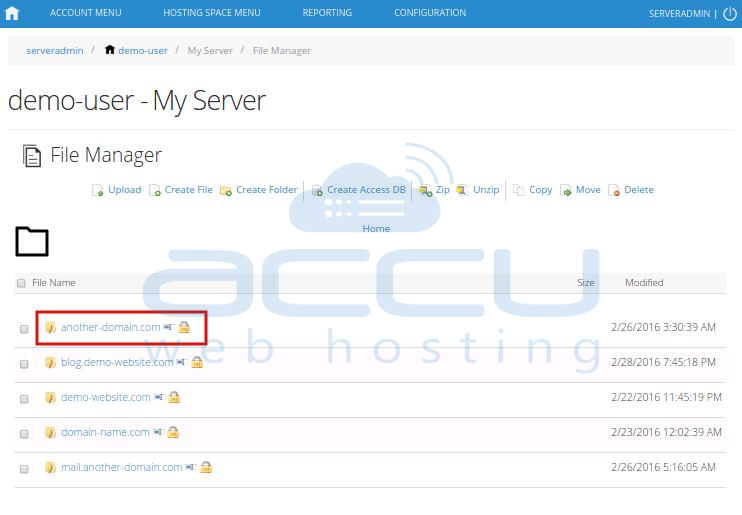Open the Account Menu dropdown
The height and width of the screenshot is (515, 742).
click(x=85, y=13)
